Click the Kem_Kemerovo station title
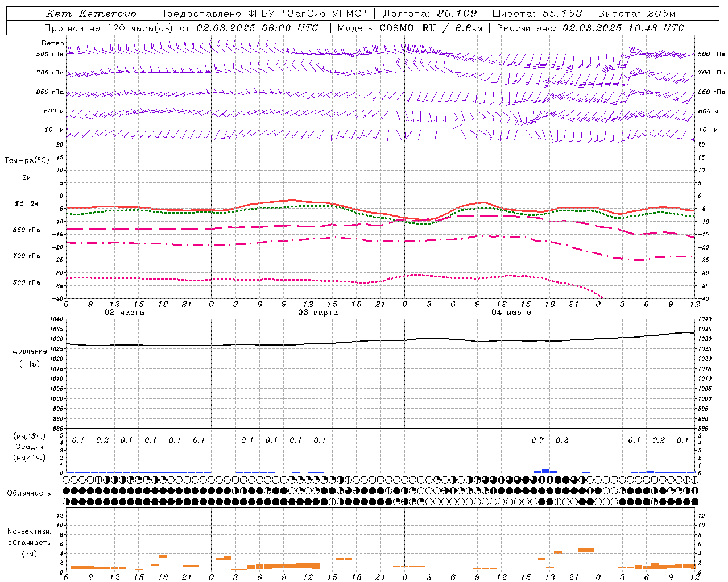The height and width of the screenshot is (582, 728). pyautogui.click(x=91, y=14)
